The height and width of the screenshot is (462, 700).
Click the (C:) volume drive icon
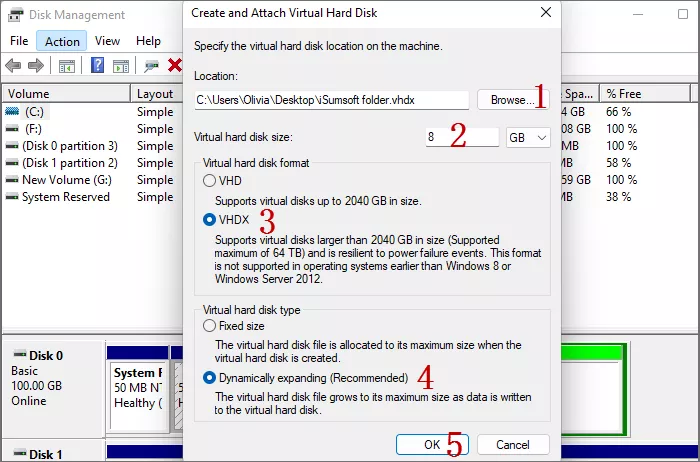click(x=12, y=112)
